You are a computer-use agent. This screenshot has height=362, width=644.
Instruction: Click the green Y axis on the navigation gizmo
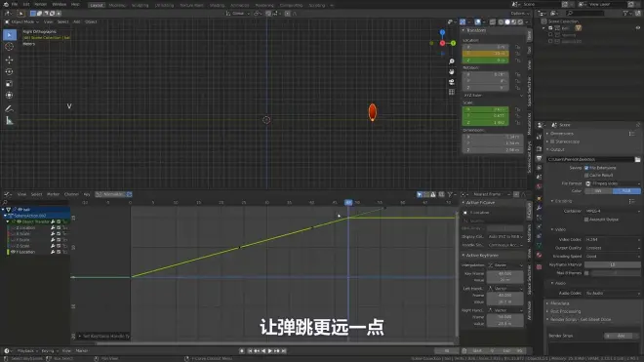pos(453,43)
